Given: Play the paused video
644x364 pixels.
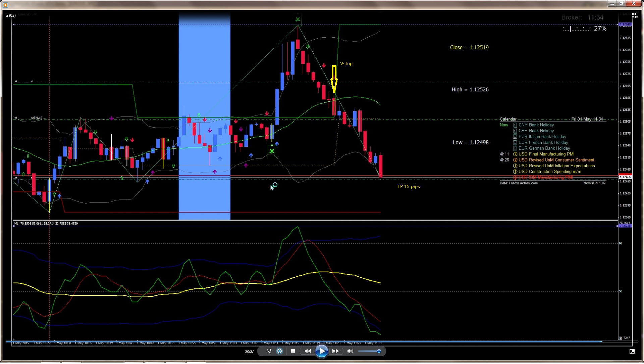Looking at the screenshot, I should click(321, 351).
